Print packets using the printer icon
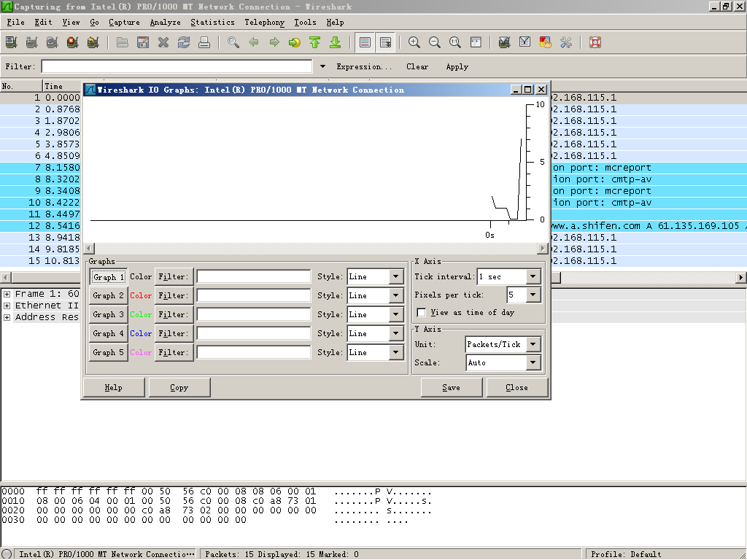This screenshot has width=747, height=560. click(204, 42)
